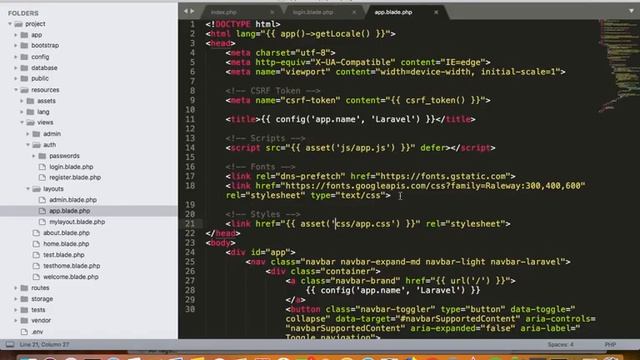This screenshot has height=360, width=640.
Task: Click the storage folder icon
Action: [24, 299]
